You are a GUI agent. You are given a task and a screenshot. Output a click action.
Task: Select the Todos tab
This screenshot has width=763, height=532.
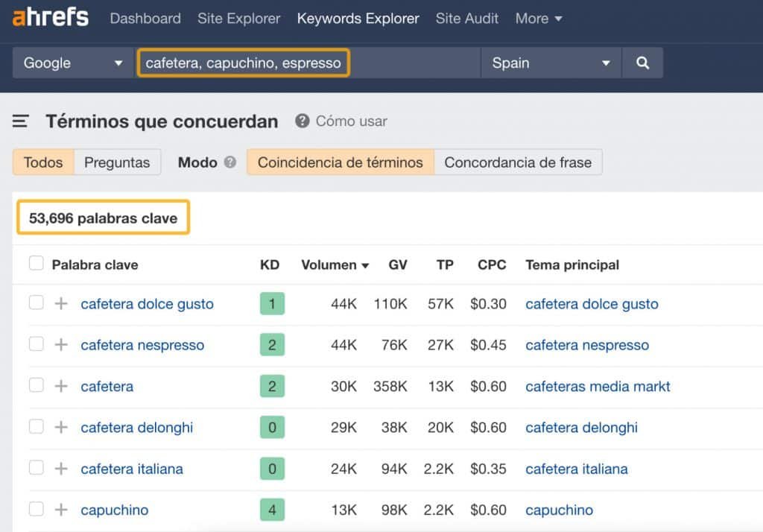[x=43, y=162]
